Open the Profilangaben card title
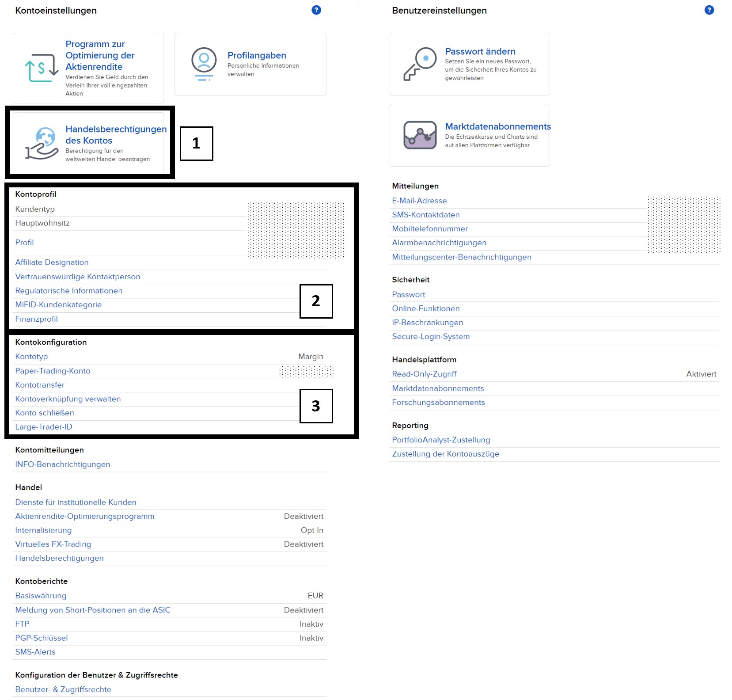The image size is (732, 700). coord(257,55)
